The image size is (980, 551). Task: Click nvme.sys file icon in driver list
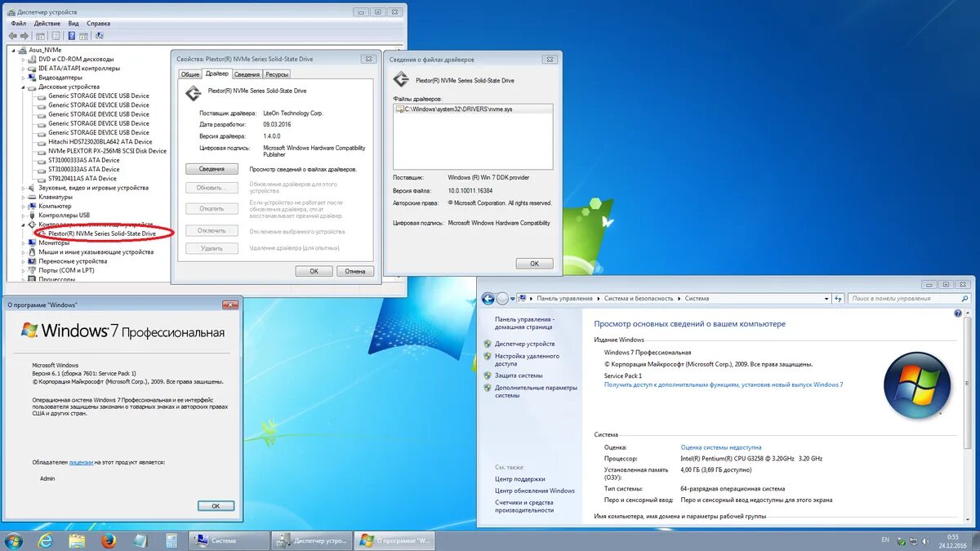(x=400, y=109)
